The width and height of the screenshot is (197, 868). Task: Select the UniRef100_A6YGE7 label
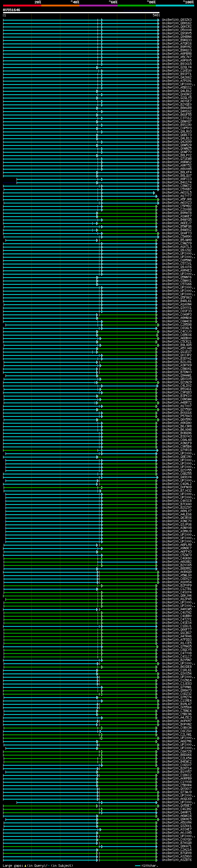[177, 101]
